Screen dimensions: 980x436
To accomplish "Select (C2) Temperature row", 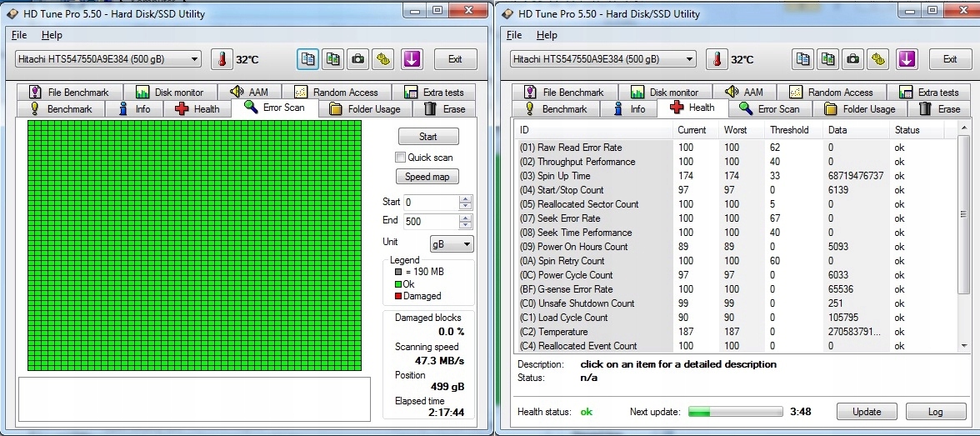I will pos(736,332).
